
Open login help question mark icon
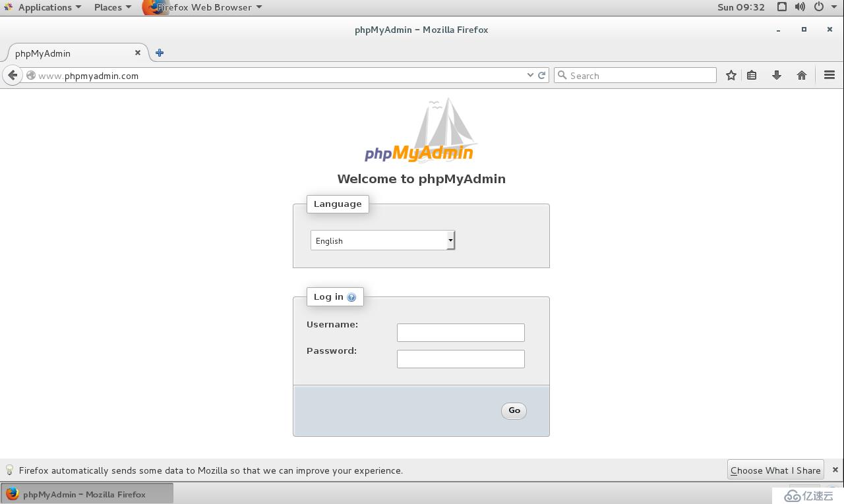351,297
